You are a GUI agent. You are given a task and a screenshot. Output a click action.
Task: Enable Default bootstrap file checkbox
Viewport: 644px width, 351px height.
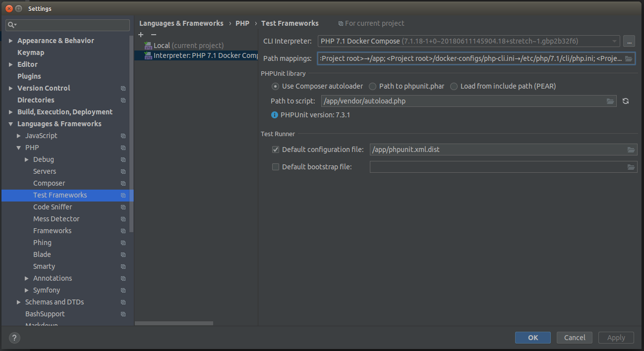click(x=276, y=167)
